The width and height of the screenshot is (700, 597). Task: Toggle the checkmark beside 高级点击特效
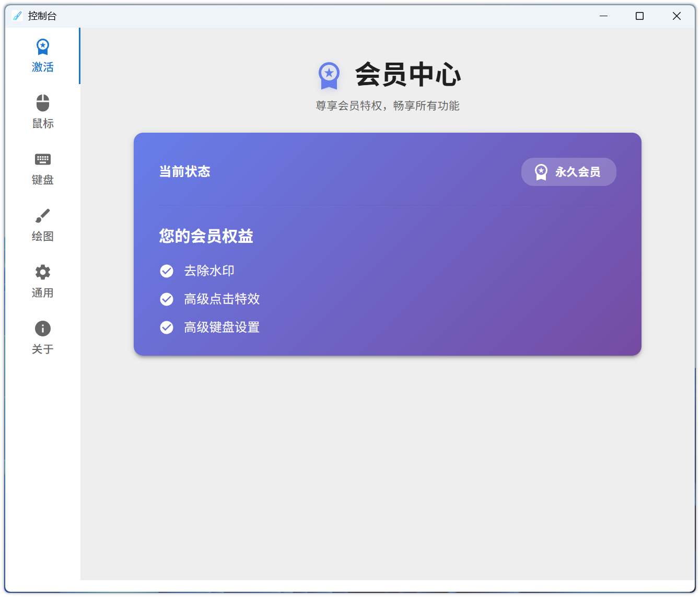pyautogui.click(x=167, y=299)
